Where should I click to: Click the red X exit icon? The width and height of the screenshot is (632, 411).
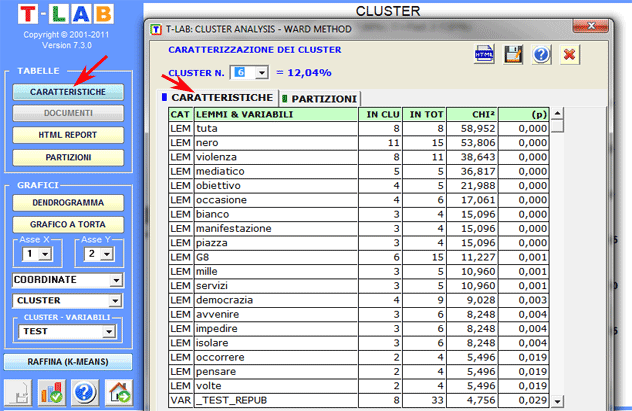(570, 54)
